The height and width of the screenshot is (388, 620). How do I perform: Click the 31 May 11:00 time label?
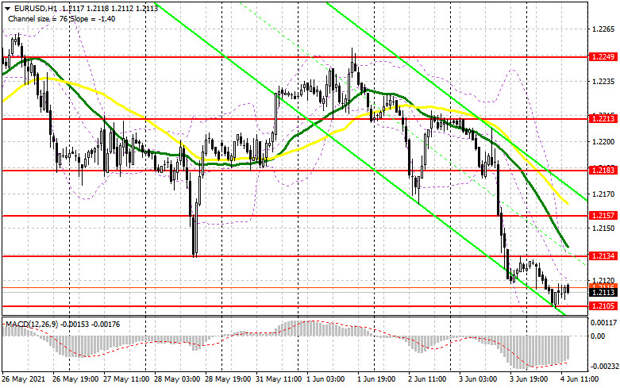[x=278, y=379]
